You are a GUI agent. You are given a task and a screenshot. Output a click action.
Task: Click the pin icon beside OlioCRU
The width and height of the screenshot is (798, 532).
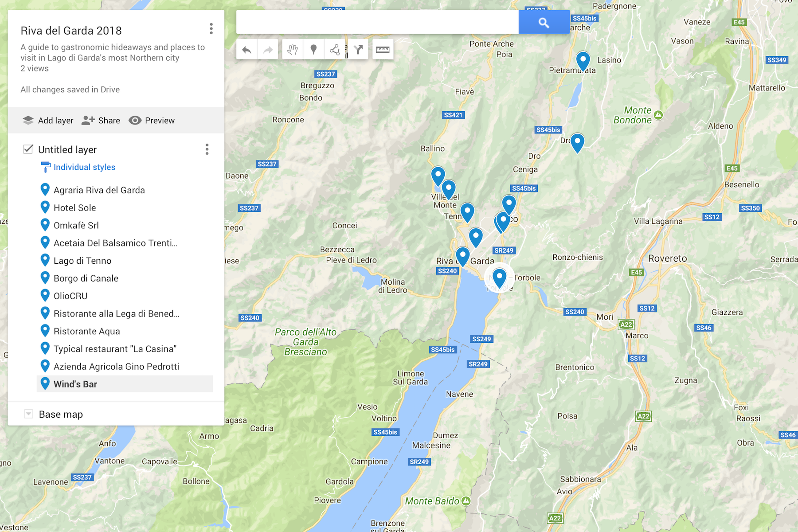pos(45,295)
